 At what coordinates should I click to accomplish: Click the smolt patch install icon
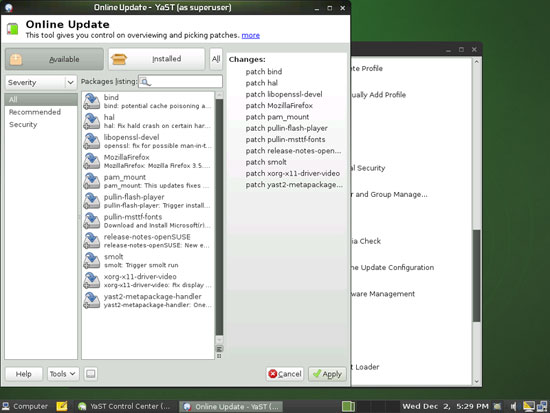[x=92, y=261]
